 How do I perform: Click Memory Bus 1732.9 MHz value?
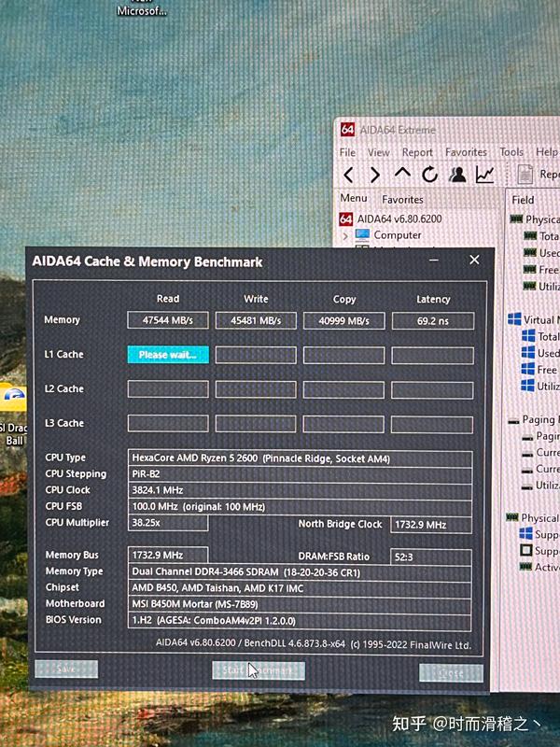[168, 555]
